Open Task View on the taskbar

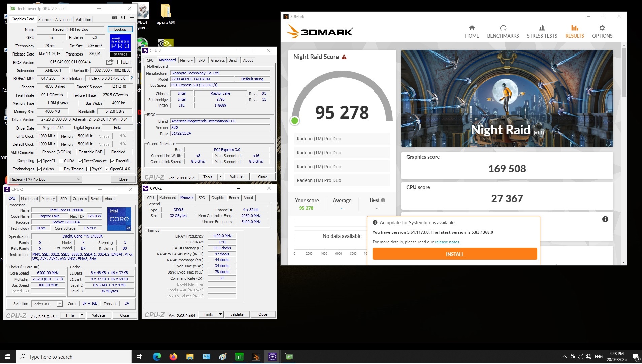(139, 357)
